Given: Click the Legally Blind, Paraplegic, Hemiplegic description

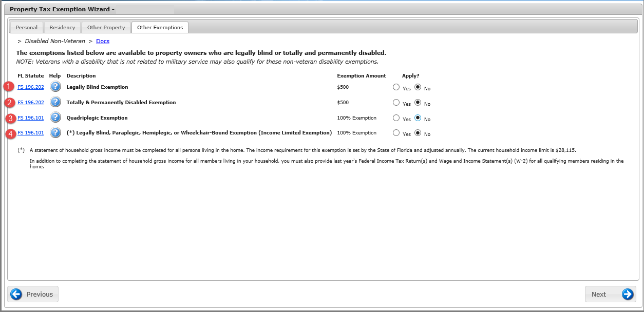Looking at the screenshot, I should (199, 133).
